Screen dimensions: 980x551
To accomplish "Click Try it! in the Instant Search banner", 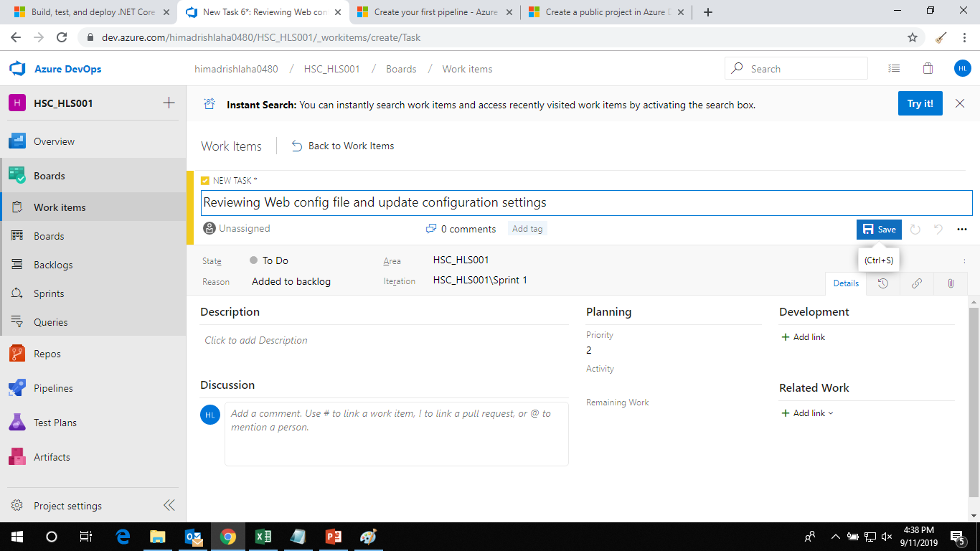I will coord(920,103).
